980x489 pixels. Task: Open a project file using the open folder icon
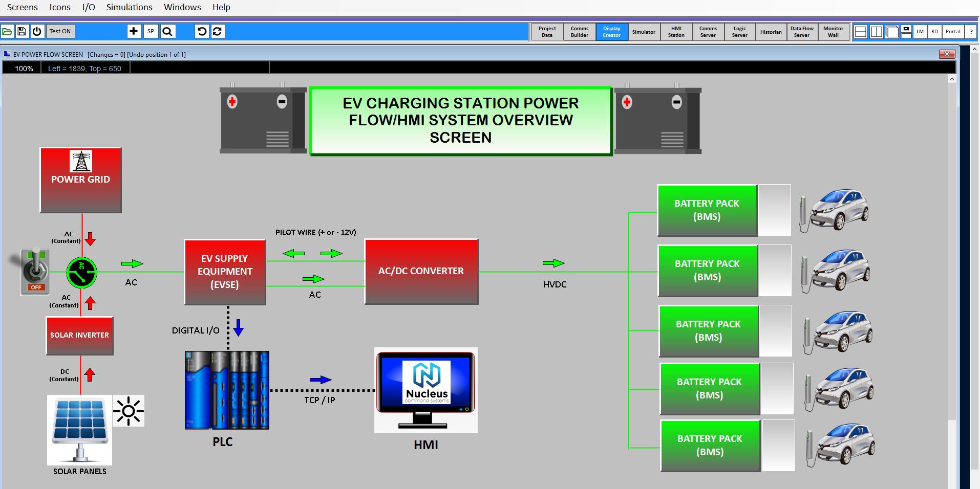[7, 31]
